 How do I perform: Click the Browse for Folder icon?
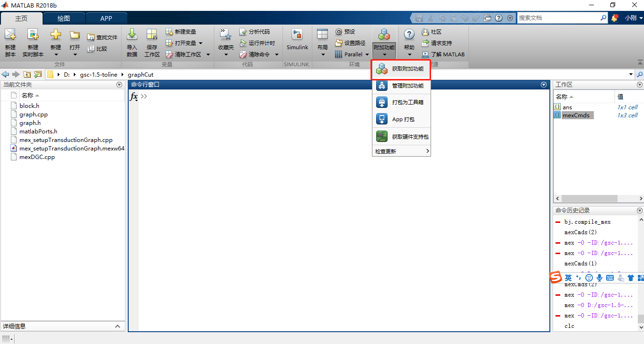[38, 74]
